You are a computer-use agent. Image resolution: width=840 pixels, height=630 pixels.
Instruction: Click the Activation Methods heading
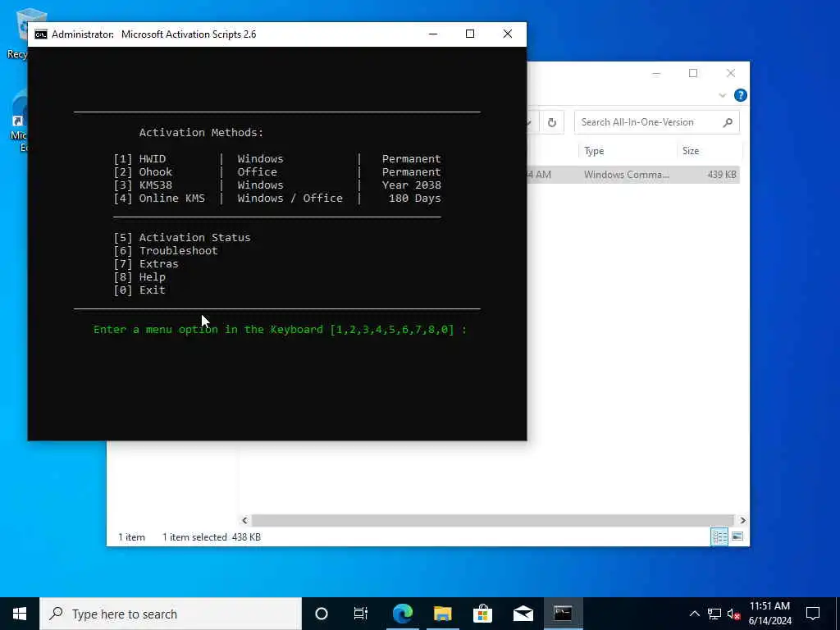pyautogui.click(x=202, y=133)
